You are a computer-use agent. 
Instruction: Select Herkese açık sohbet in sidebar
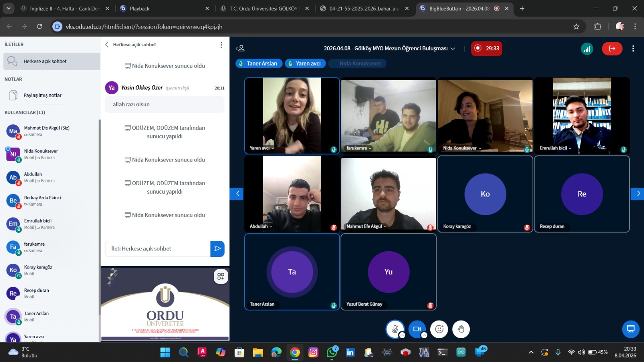pyautogui.click(x=52, y=62)
